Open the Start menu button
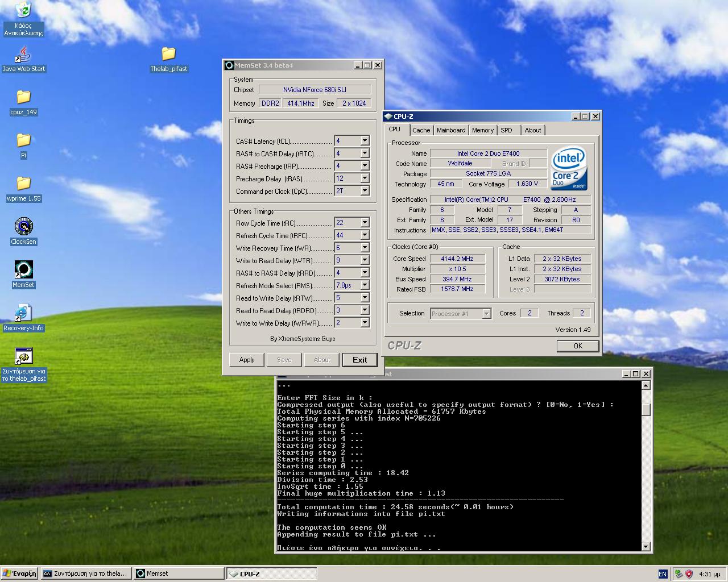 19,573
